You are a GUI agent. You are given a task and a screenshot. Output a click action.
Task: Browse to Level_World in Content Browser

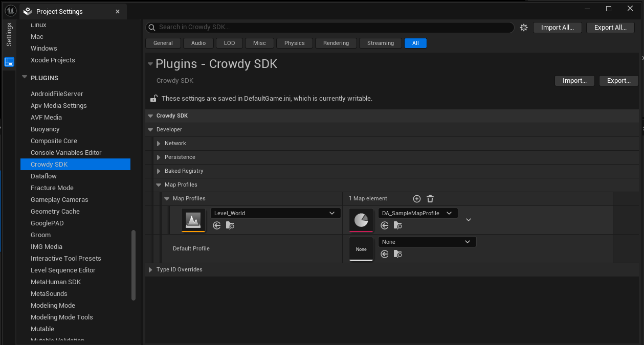230,225
